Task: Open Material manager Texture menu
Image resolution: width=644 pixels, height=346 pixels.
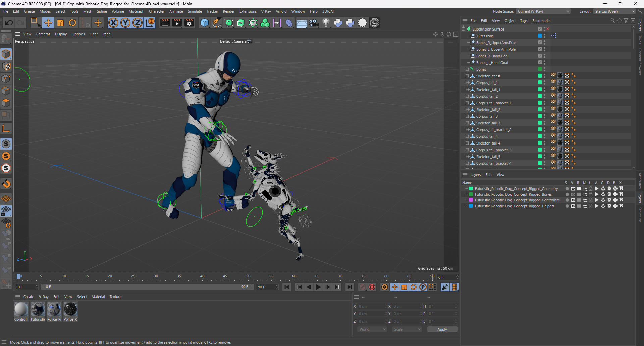Action: [115, 297]
